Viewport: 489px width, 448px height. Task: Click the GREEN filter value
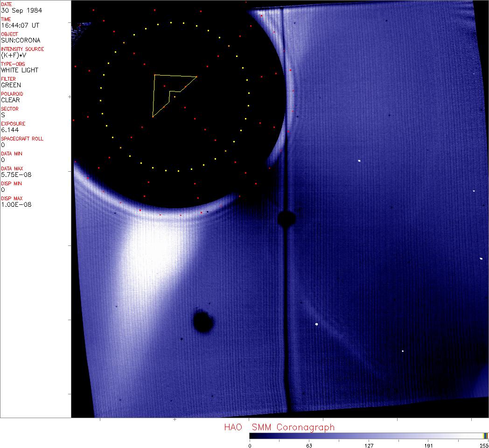tap(11, 85)
